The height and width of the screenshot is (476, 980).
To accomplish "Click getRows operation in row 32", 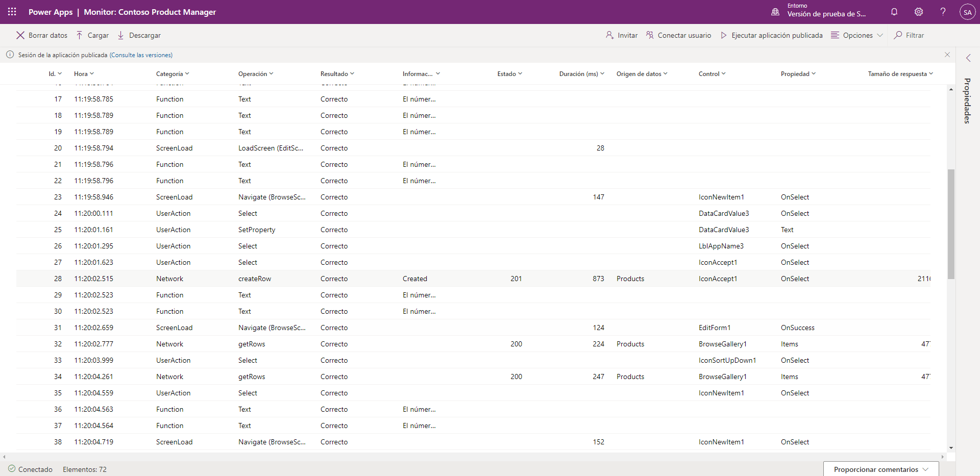I will click(252, 344).
